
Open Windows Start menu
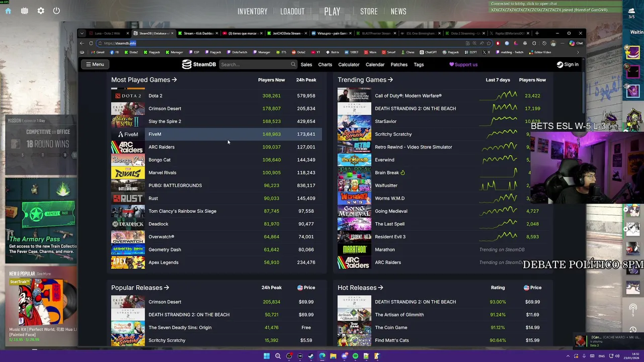[267, 356]
